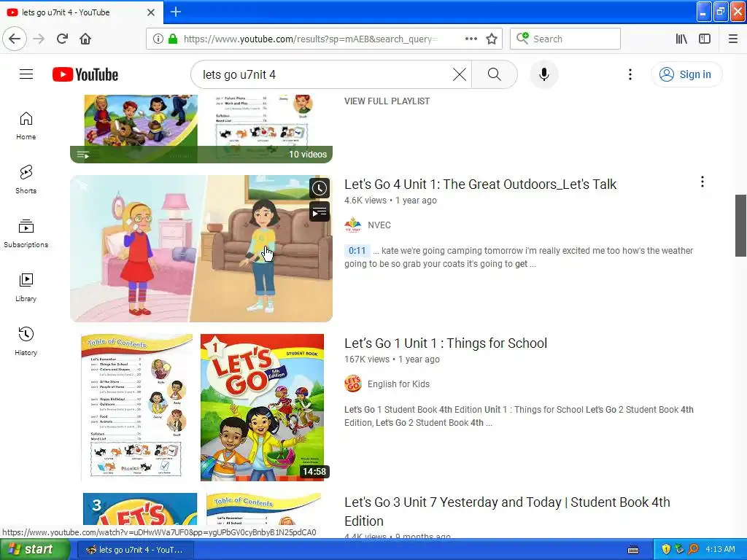Viewport: 747px width, 560px height.
Task: Open Firefox application menu
Action: click(733, 39)
